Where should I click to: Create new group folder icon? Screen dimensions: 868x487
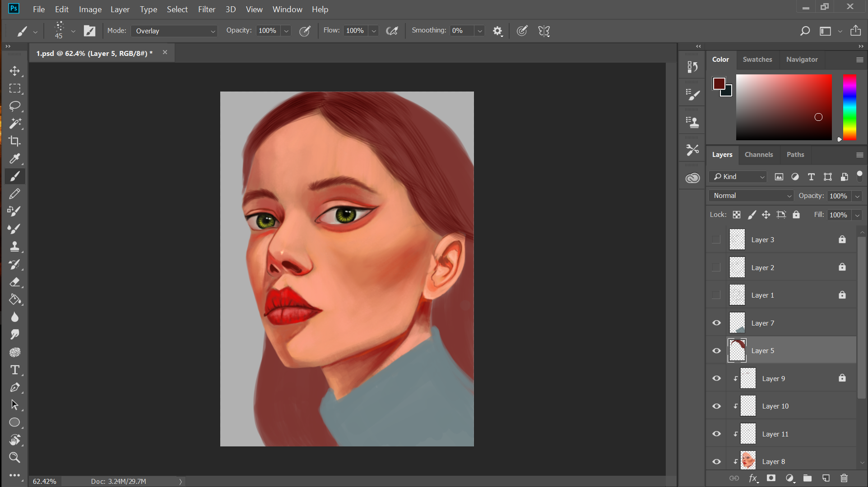click(x=808, y=478)
